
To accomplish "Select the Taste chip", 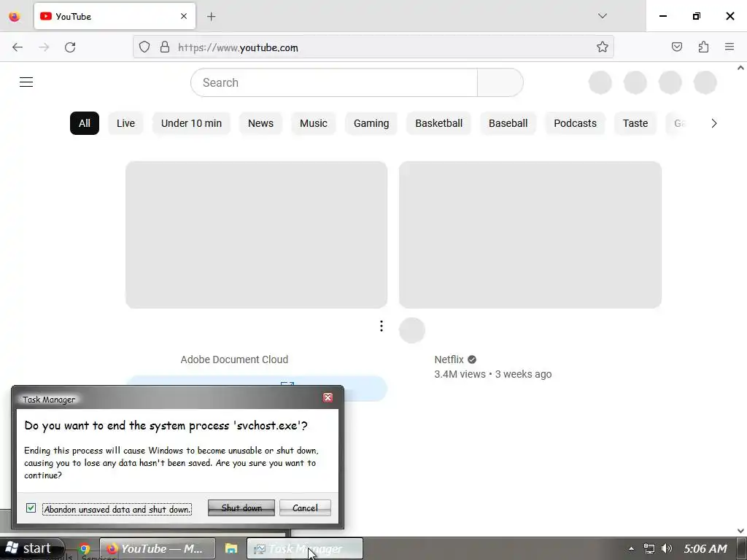I will [x=635, y=123].
